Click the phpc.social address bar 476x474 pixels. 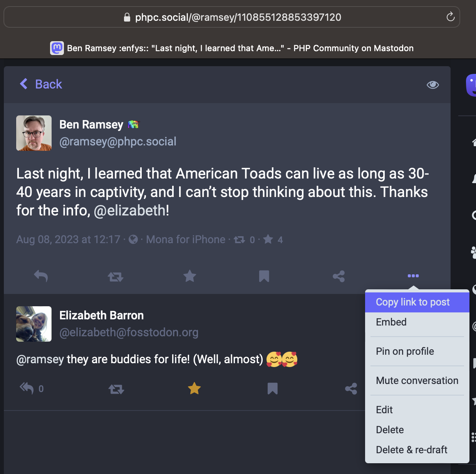coord(238,17)
